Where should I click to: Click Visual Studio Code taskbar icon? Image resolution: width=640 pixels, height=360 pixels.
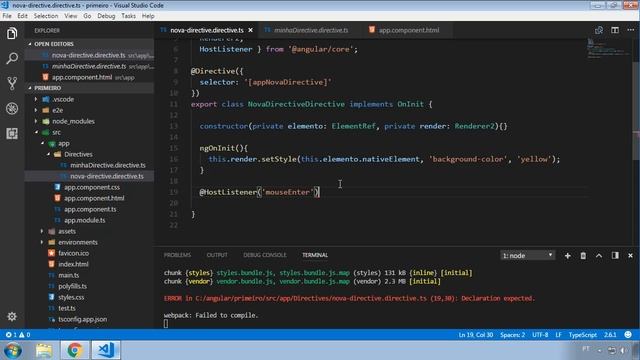[105, 351]
